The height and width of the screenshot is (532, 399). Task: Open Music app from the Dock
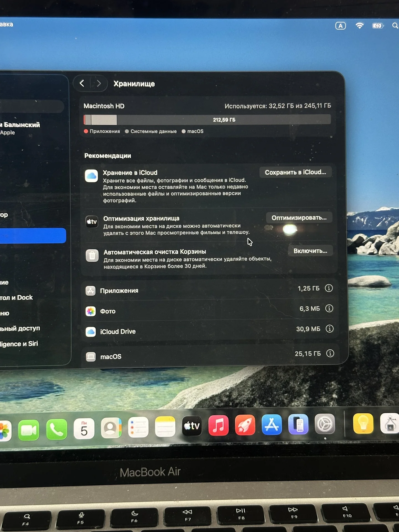pyautogui.click(x=219, y=425)
